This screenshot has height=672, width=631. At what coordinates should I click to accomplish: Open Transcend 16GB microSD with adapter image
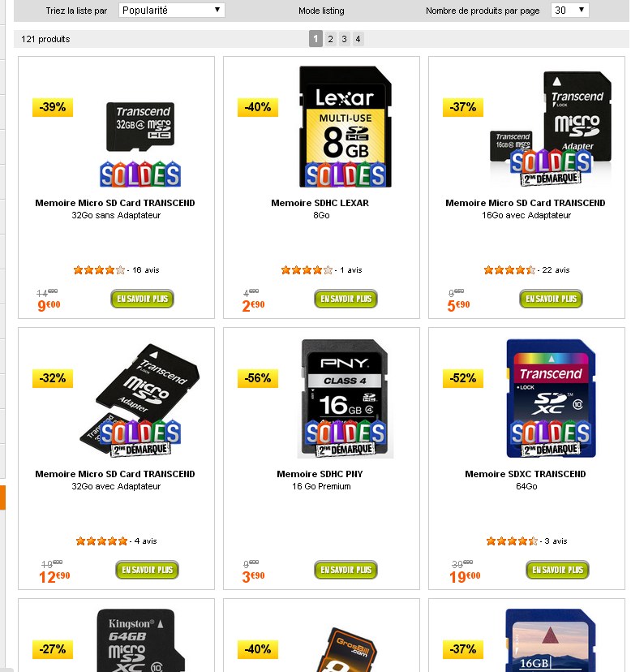coord(551,128)
